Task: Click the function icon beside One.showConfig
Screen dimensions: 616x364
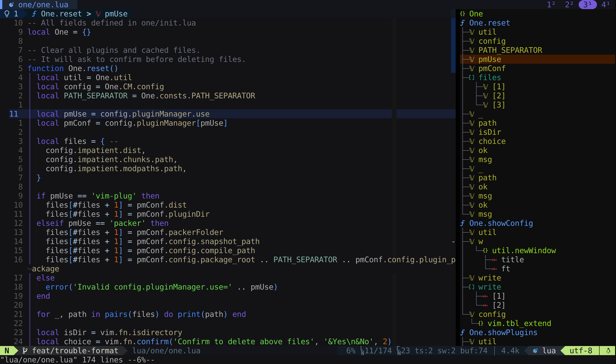Action: (x=463, y=223)
